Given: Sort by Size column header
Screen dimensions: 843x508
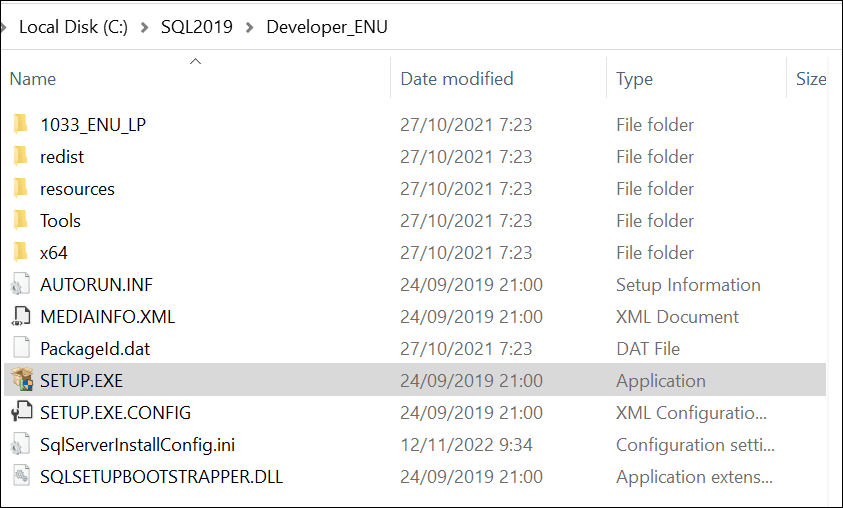Looking at the screenshot, I should pyautogui.click(x=811, y=79).
